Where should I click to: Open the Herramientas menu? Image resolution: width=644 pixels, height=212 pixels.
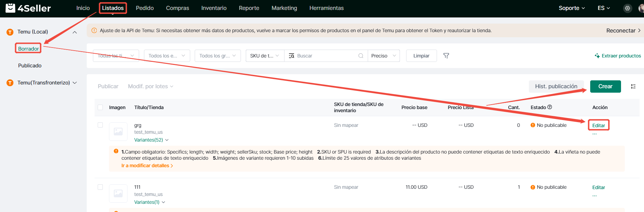click(x=326, y=8)
